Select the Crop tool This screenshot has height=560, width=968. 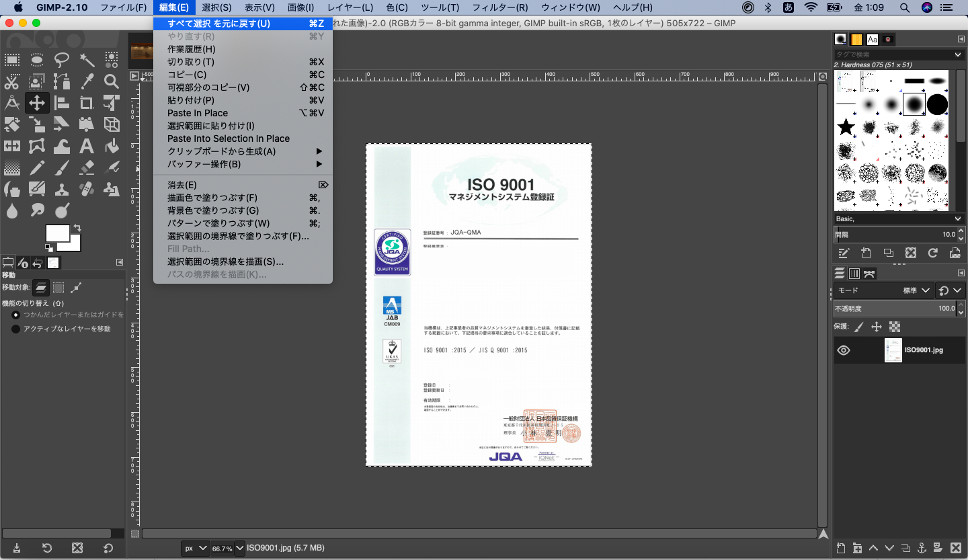pos(87,103)
